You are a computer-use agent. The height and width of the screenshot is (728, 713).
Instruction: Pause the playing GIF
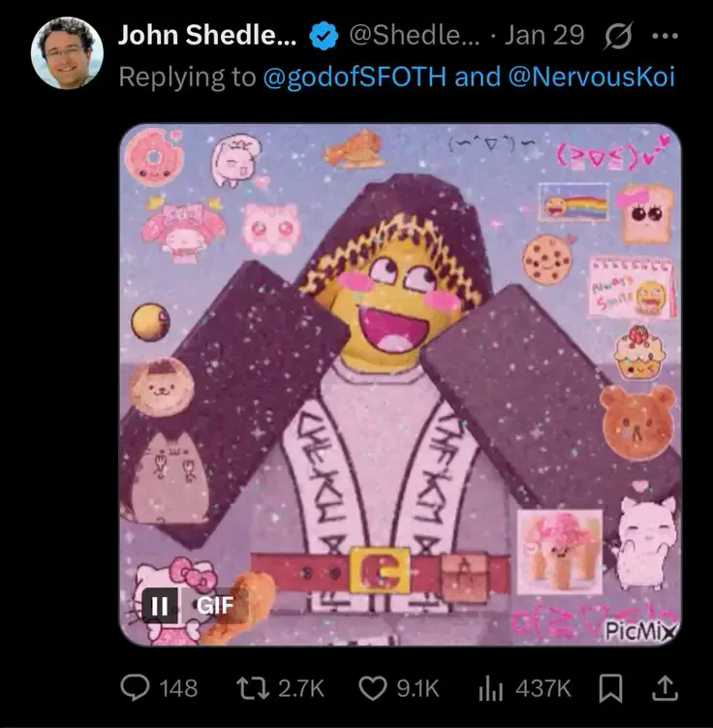(x=160, y=606)
